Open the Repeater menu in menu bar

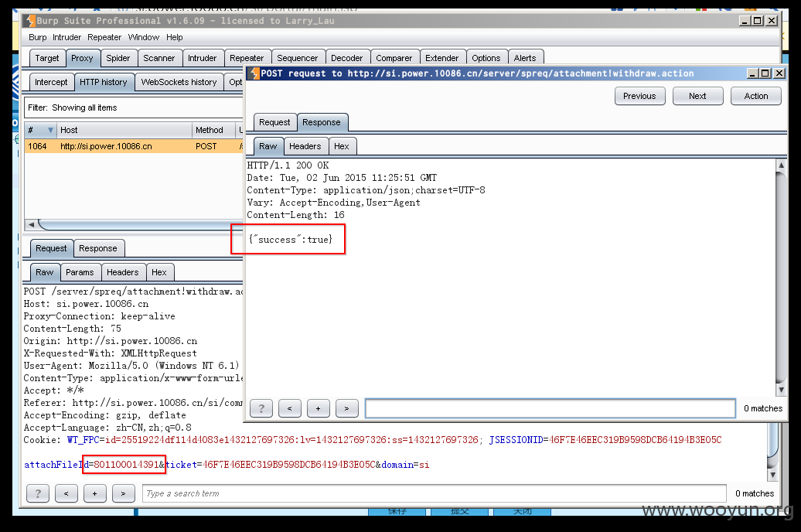104,37
